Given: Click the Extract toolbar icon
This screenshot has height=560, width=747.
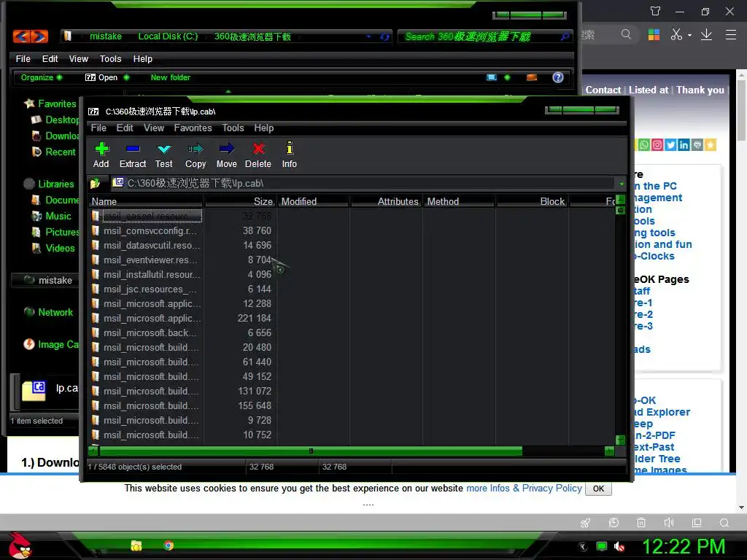Looking at the screenshot, I should point(133,155).
